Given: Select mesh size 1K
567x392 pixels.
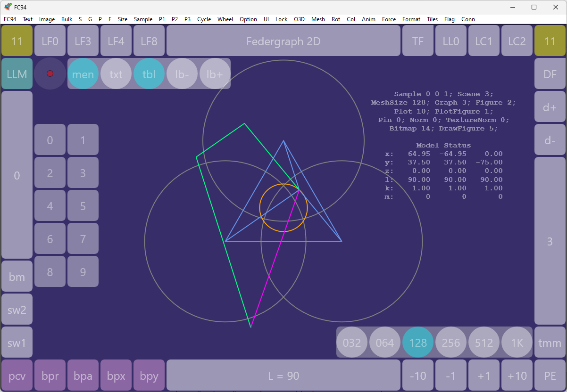Looking at the screenshot, I should [x=517, y=343].
